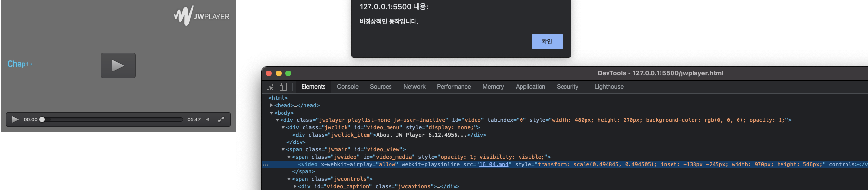This screenshot has width=868, height=190.
Task: Click the seek bar playhead knob
Action: coord(42,119)
